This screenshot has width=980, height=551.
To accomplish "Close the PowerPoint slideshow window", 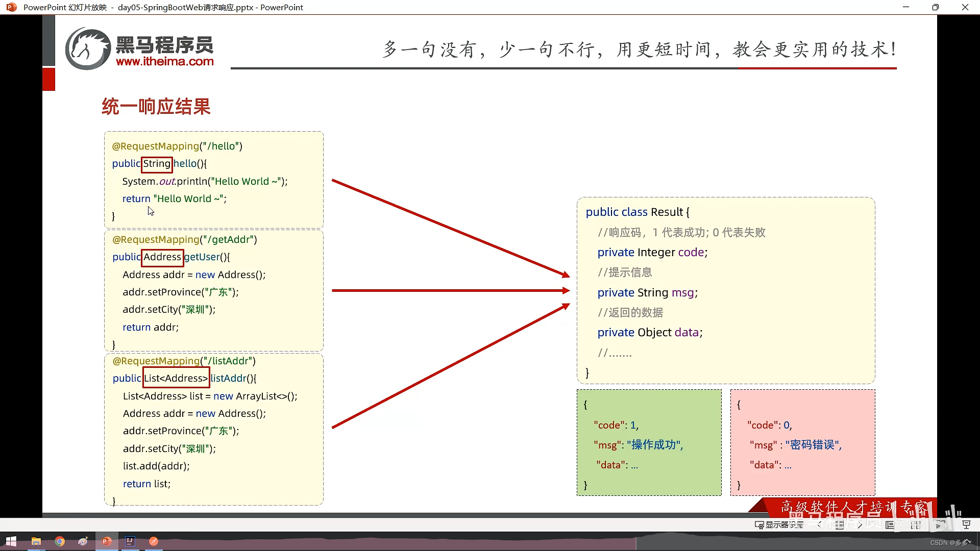I will [x=965, y=7].
